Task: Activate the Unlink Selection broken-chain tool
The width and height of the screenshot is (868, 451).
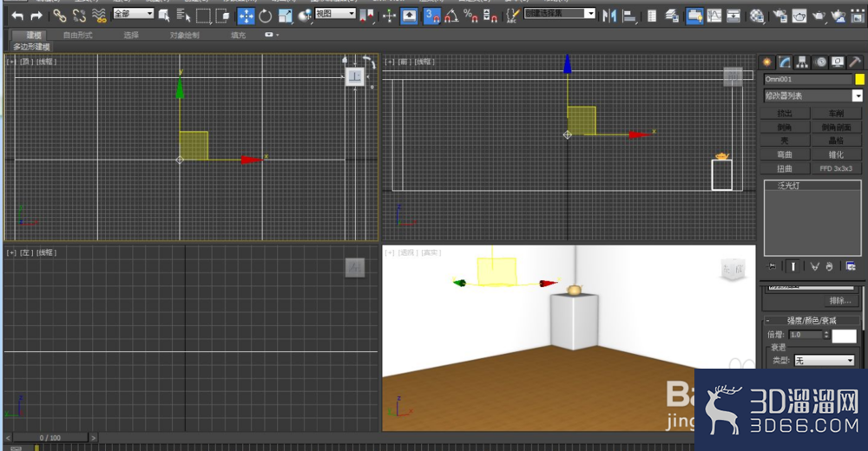Action: [79, 16]
